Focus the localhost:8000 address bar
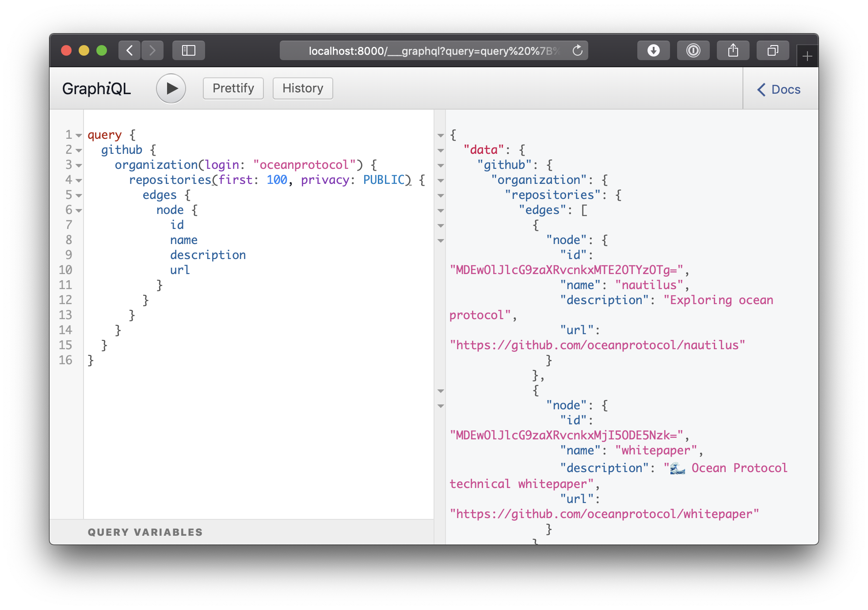 [434, 50]
